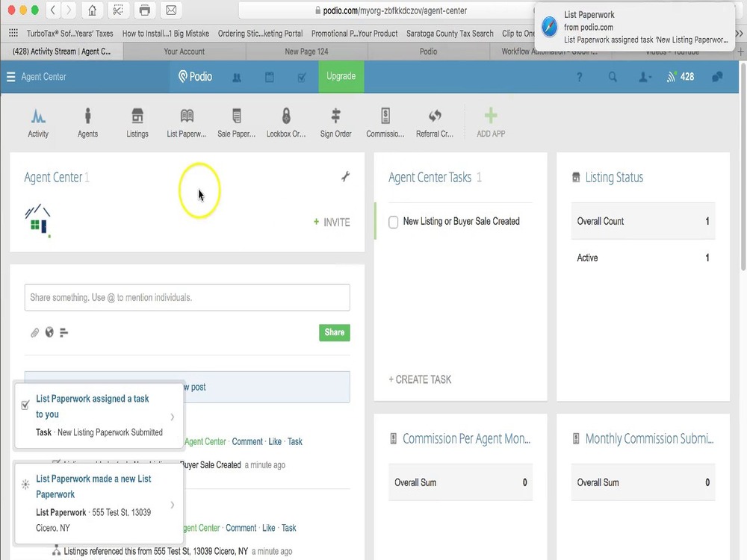The width and height of the screenshot is (747, 560).
Task: Open the Commission app icon
Action: click(x=385, y=123)
